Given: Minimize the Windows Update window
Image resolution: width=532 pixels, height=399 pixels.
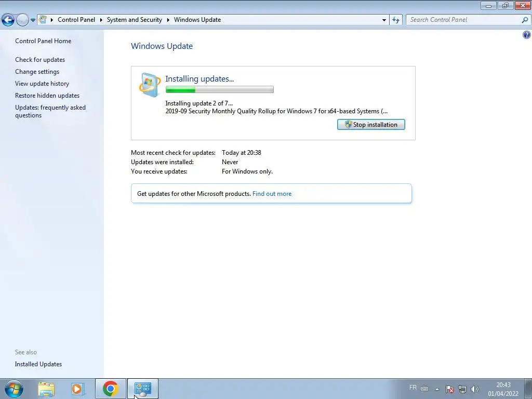Looking at the screenshot, I should [x=488, y=5].
